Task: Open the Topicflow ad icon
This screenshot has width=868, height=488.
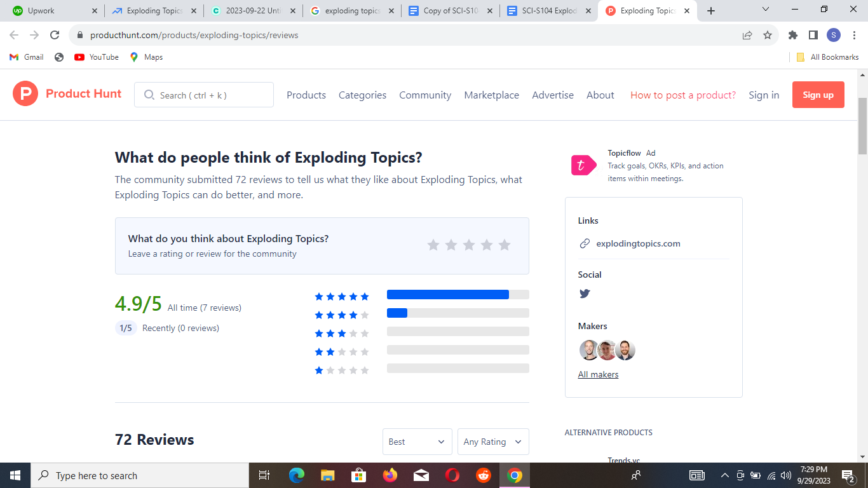Action: pos(583,165)
